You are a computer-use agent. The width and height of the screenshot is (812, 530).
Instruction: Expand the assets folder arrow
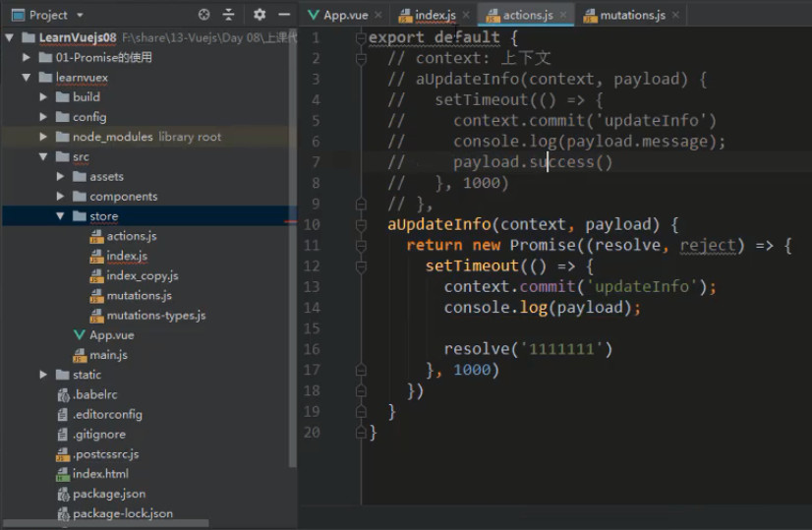click(x=60, y=176)
